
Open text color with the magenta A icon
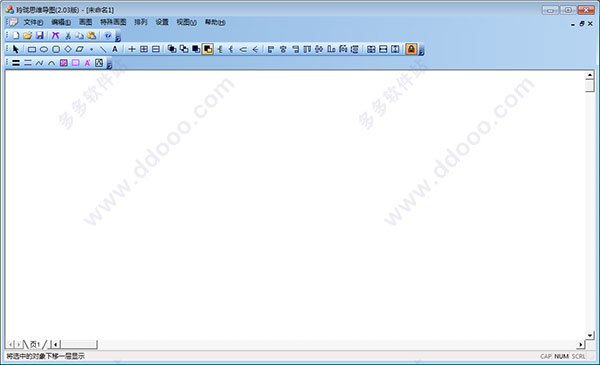click(x=87, y=63)
